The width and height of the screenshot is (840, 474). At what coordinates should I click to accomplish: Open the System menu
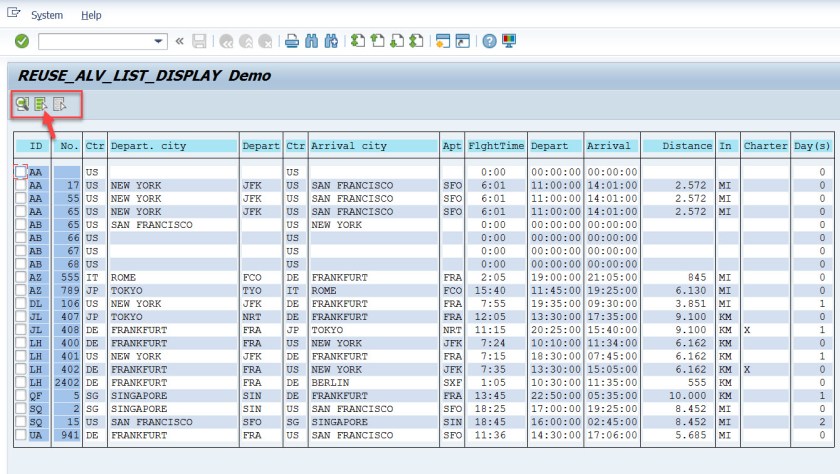coord(47,15)
